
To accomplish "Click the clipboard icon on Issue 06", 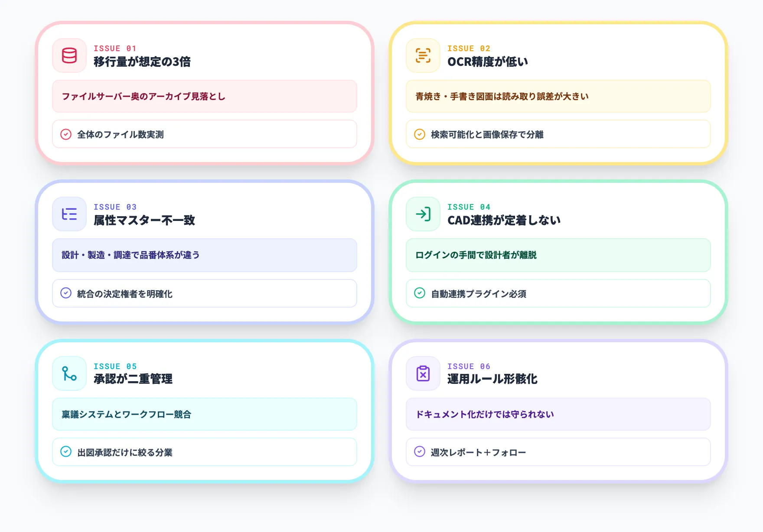I will [423, 373].
